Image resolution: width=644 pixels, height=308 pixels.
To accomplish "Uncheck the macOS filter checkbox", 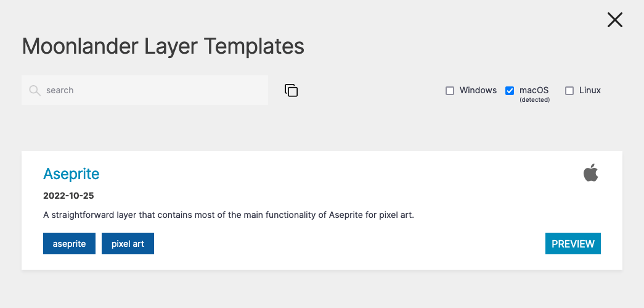I will point(510,91).
